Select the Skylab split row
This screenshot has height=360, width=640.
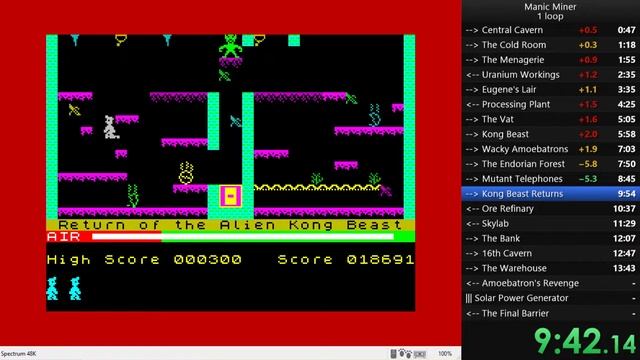pyautogui.click(x=551, y=224)
